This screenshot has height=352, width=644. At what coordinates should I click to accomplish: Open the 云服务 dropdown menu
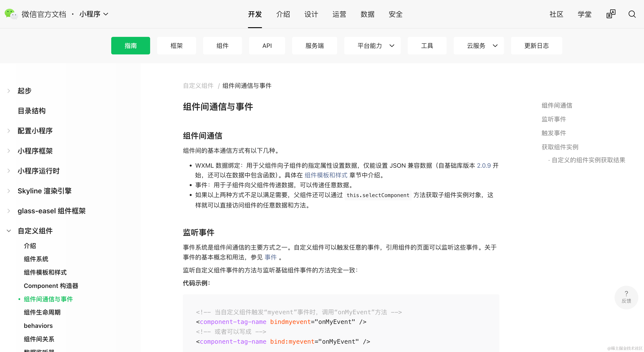tap(478, 46)
